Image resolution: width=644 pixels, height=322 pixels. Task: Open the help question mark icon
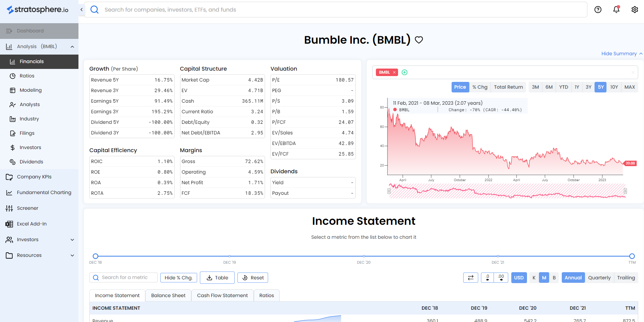coord(598,10)
